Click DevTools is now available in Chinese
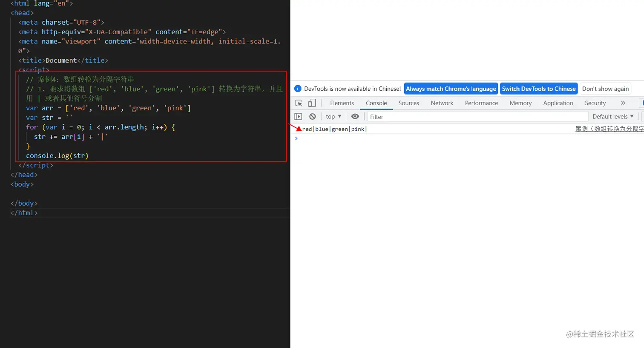The height and width of the screenshot is (348, 644). 352,89
